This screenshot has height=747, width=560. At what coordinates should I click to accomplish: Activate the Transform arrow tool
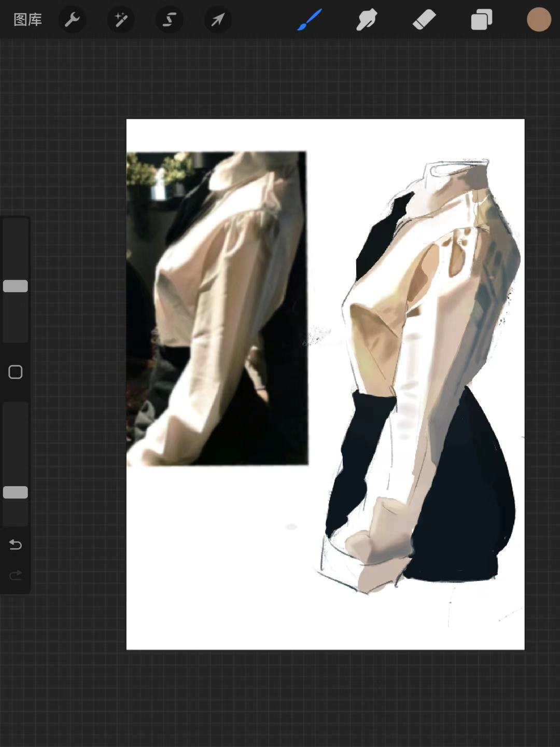tap(218, 20)
